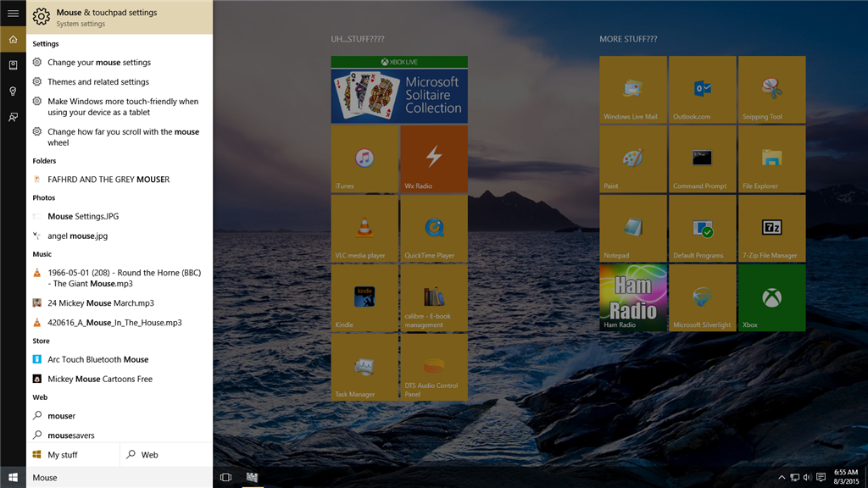Click the MORE STUFF??? group heading
Viewport: 868px width, 488px height.
(628, 39)
